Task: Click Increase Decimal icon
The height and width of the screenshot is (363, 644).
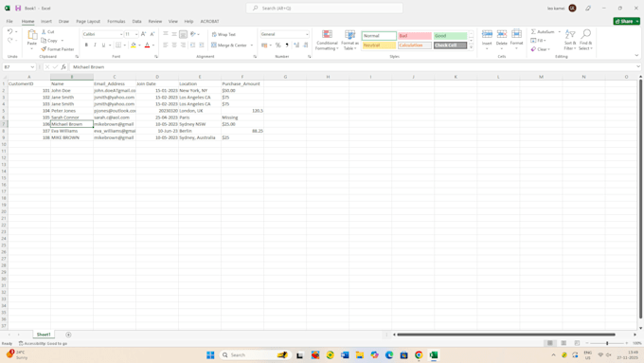Action: coord(296,45)
